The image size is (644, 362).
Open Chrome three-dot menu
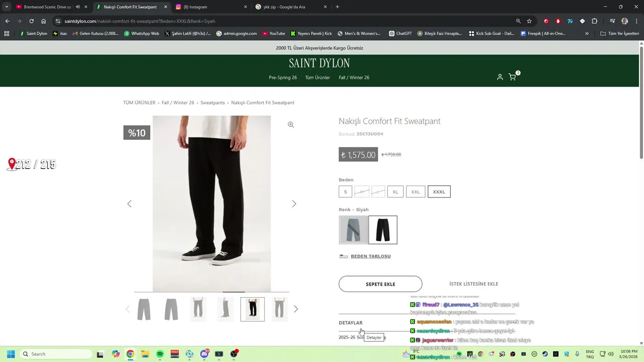[636, 21]
